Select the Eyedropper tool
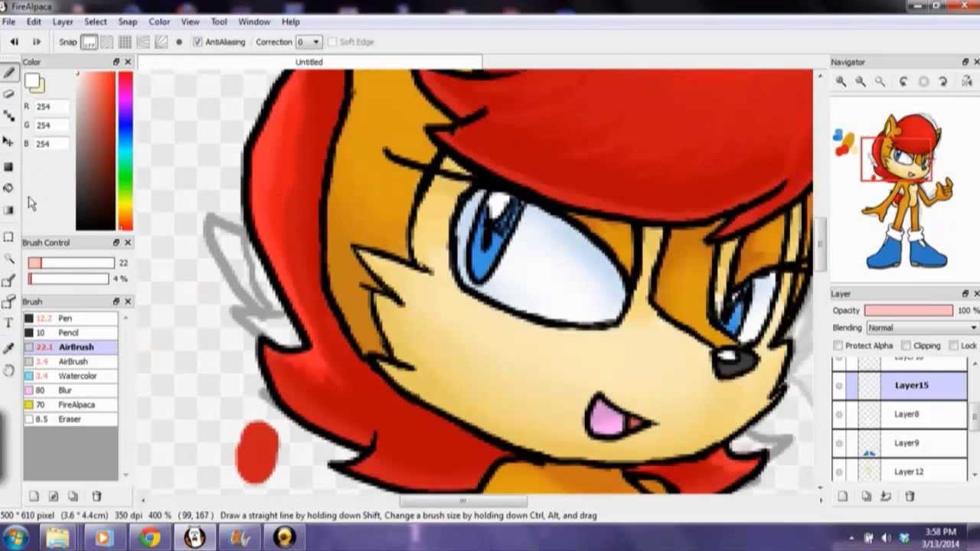This screenshot has width=980, height=551. click(x=9, y=348)
